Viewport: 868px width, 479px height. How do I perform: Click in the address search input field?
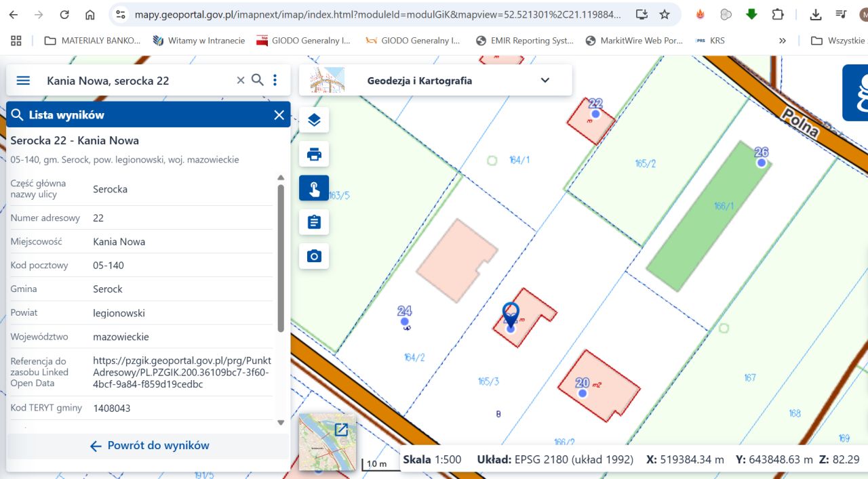(x=136, y=81)
